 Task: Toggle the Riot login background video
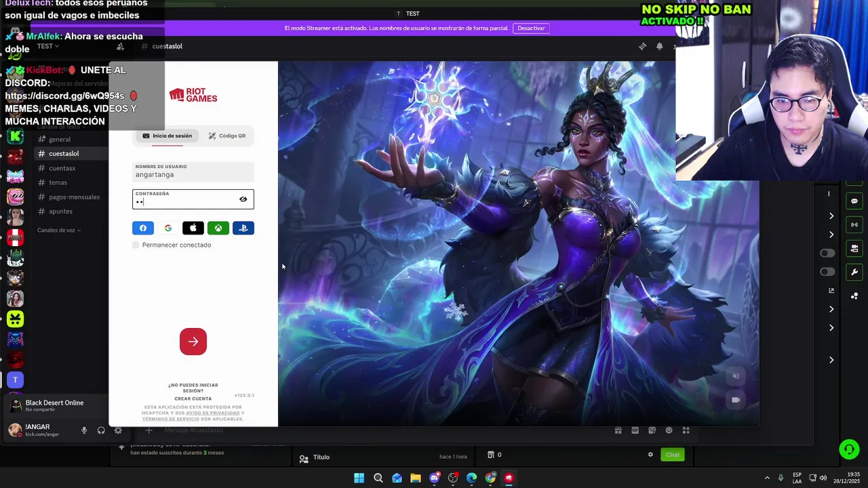tap(736, 400)
